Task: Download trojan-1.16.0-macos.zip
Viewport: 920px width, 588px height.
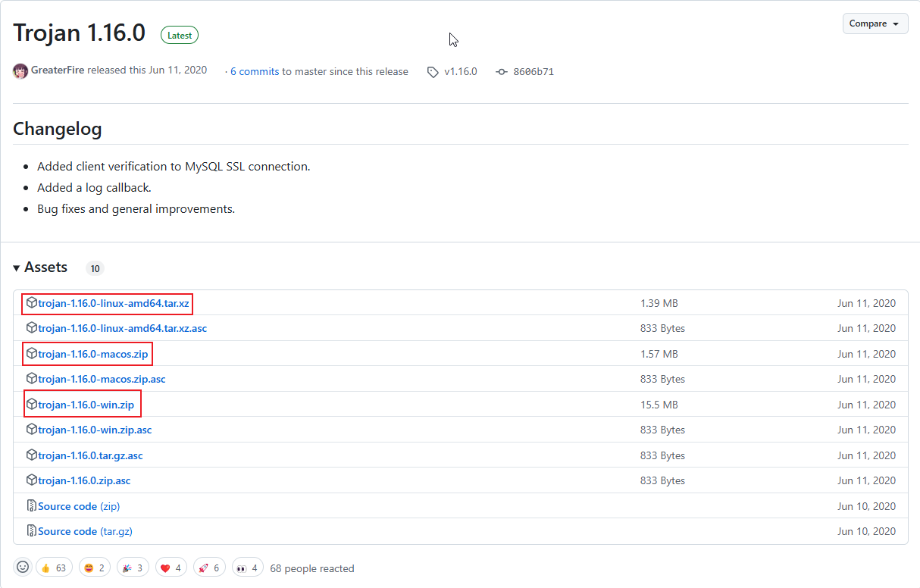Action: (93, 354)
